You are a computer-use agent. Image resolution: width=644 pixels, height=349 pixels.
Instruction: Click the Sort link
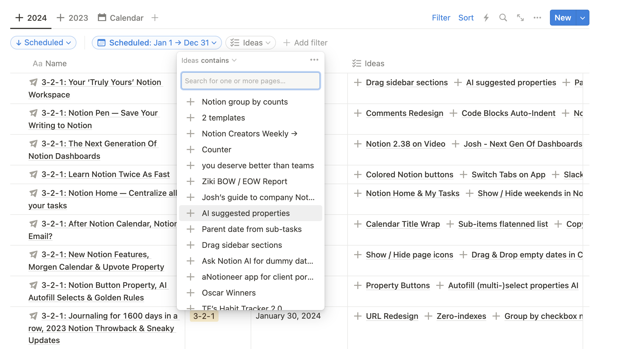tap(466, 18)
